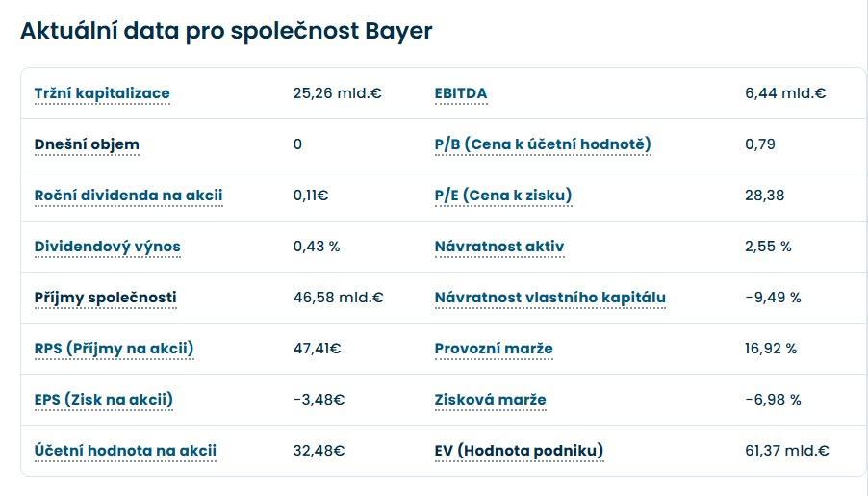Open the EBITDA term link
868x496 pixels.
click(461, 93)
